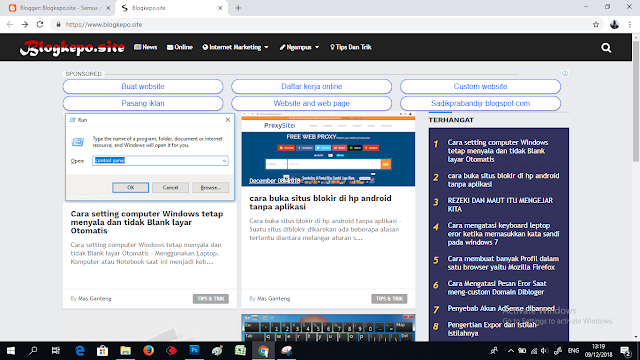The width and height of the screenshot is (640, 360).
Task: Click the browser forward arrow
Action: 25,24
